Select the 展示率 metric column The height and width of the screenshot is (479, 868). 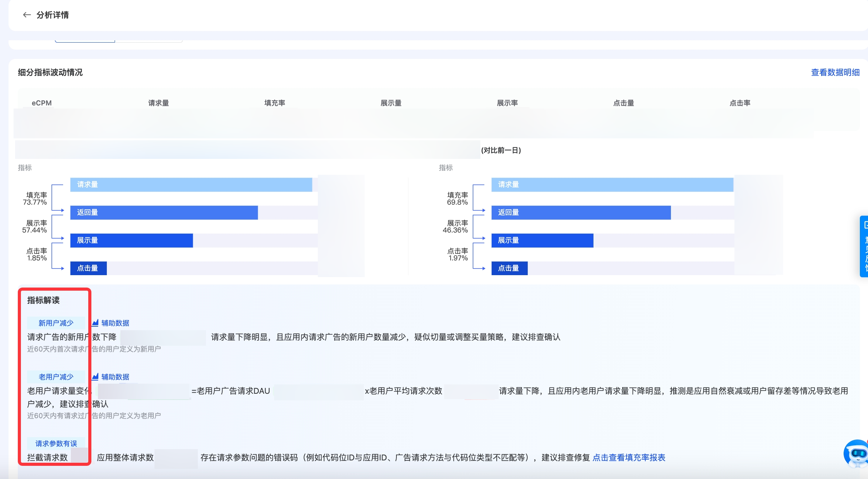(x=507, y=103)
